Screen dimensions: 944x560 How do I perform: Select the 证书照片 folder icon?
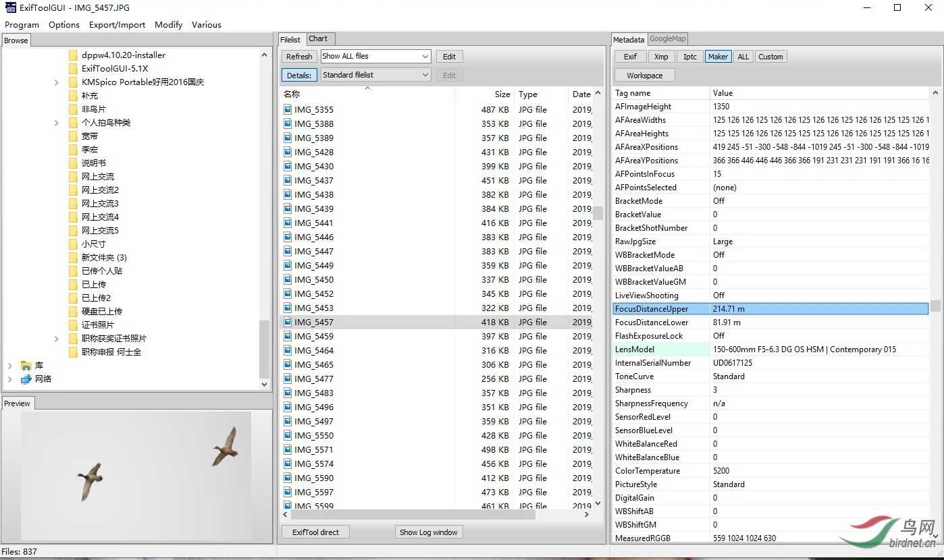(73, 325)
